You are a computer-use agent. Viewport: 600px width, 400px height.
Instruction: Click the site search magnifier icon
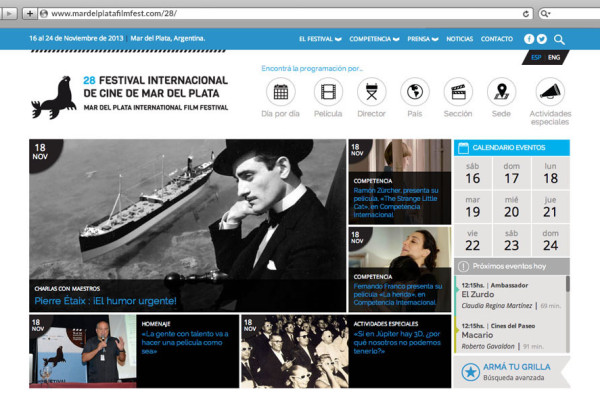click(559, 39)
